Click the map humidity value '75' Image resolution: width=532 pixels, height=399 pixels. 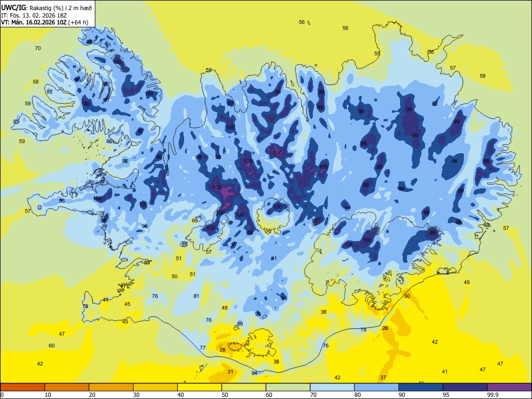(x=85, y=306)
